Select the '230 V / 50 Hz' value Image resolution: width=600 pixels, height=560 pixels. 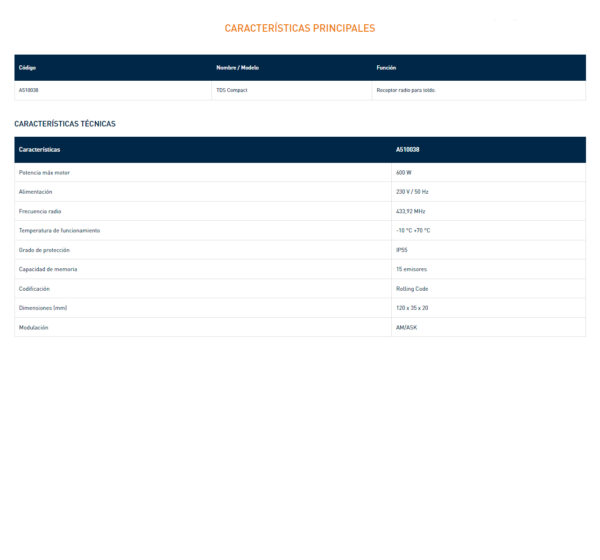click(x=412, y=192)
